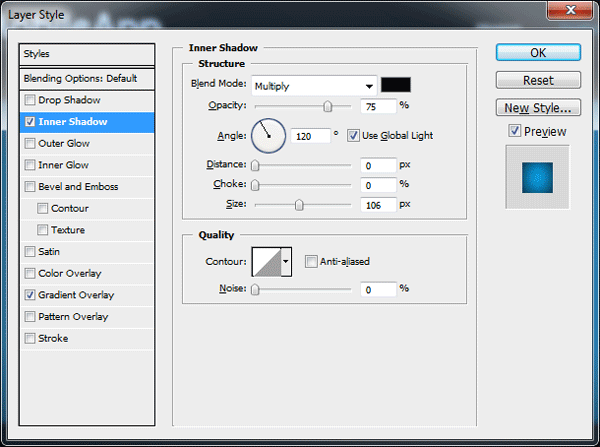
Task: Select the Satin label row
Action: point(87,252)
